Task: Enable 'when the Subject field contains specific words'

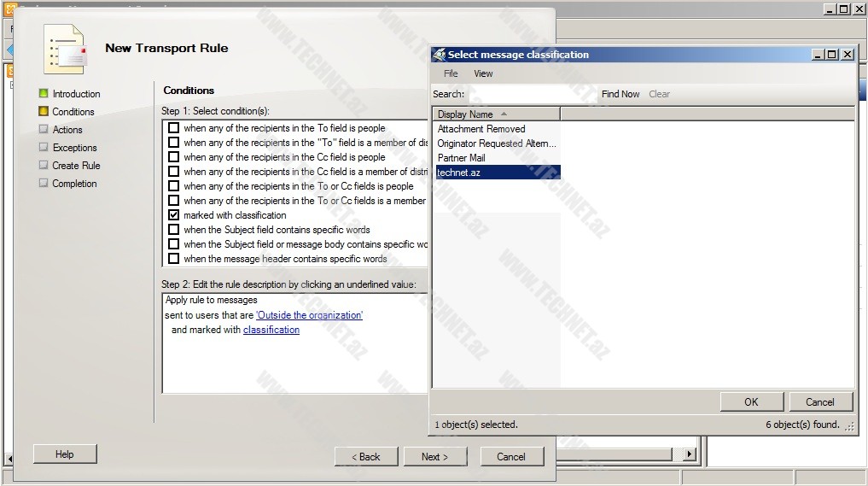Action: pos(174,230)
